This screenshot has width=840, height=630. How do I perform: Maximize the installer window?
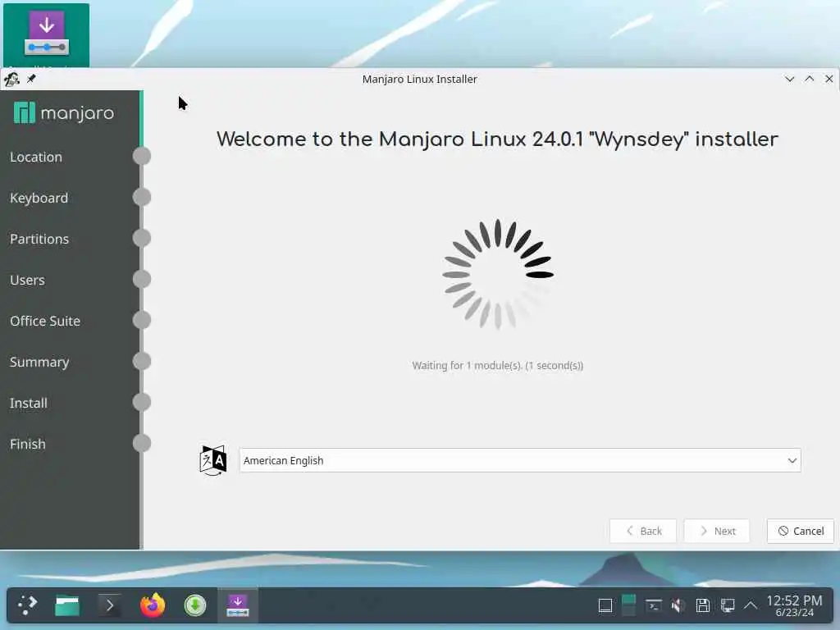coord(810,79)
